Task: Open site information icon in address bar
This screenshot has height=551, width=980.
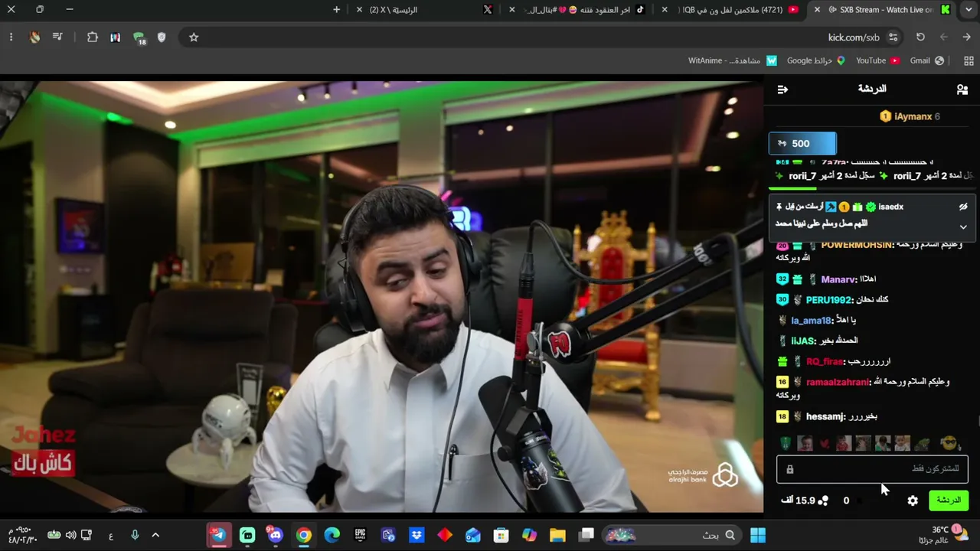Action: click(x=893, y=37)
